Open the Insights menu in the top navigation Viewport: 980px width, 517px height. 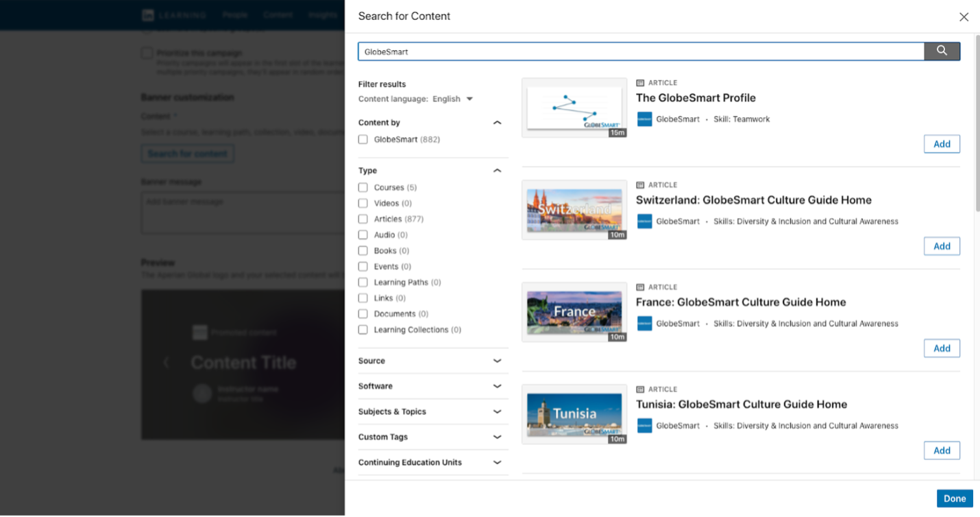322,14
